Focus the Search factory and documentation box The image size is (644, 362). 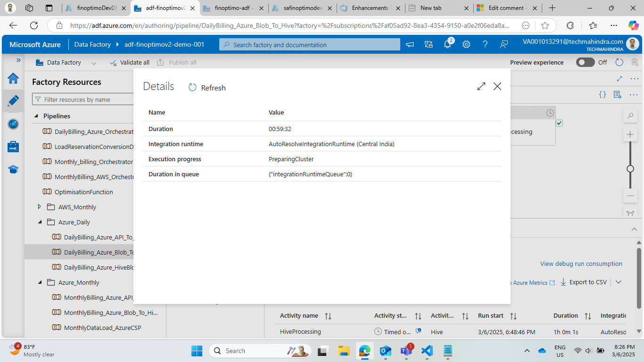[x=310, y=45]
